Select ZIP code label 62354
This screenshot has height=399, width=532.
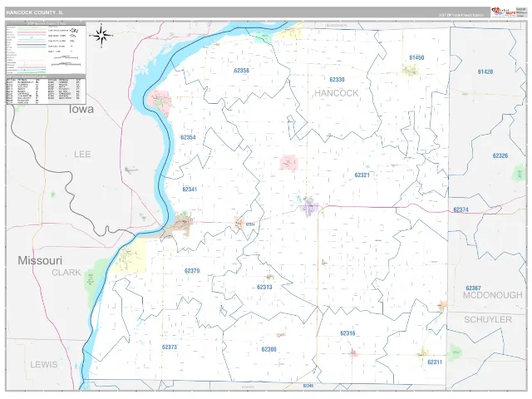(188, 137)
